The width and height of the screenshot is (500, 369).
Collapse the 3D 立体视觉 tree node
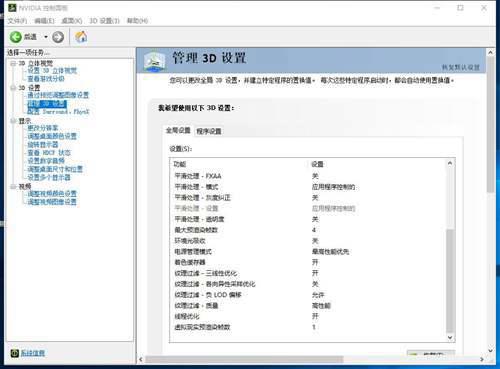click(13, 63)
